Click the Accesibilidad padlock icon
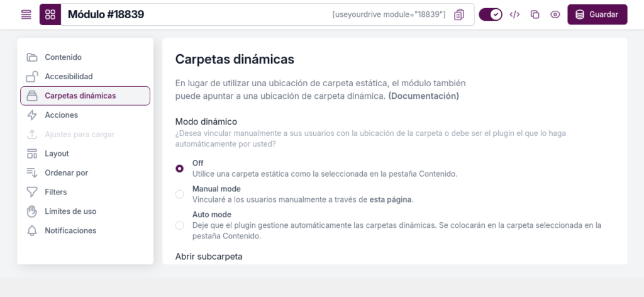The image size is (644, 297). tap(32, 76)
